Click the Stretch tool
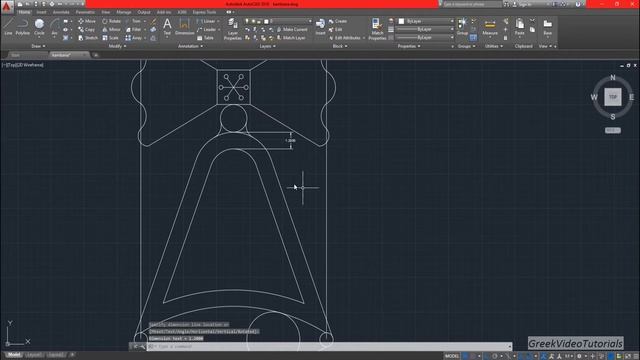The height and width of the screenshot is (360, 640). pos(88,38)
